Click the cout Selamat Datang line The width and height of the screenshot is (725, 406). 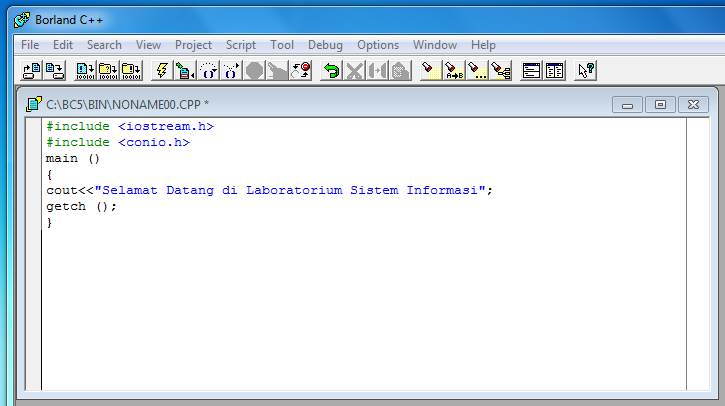coord(270,191)
